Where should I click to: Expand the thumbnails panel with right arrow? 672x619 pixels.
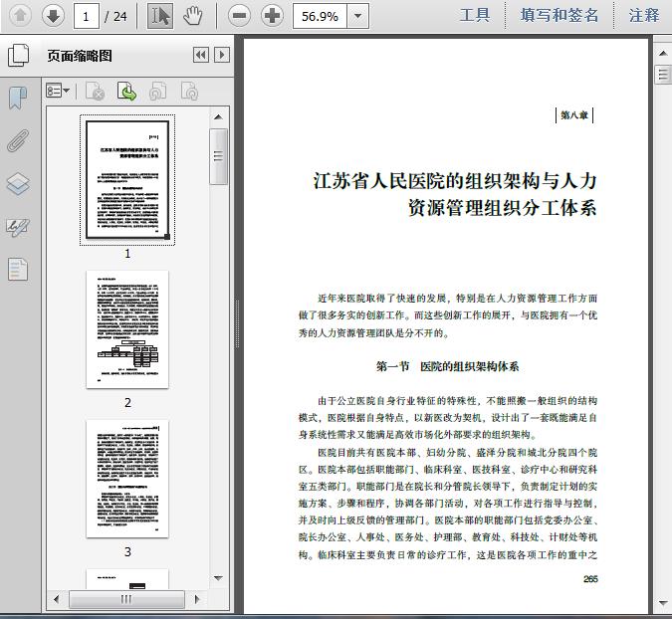tap(222, 55)
